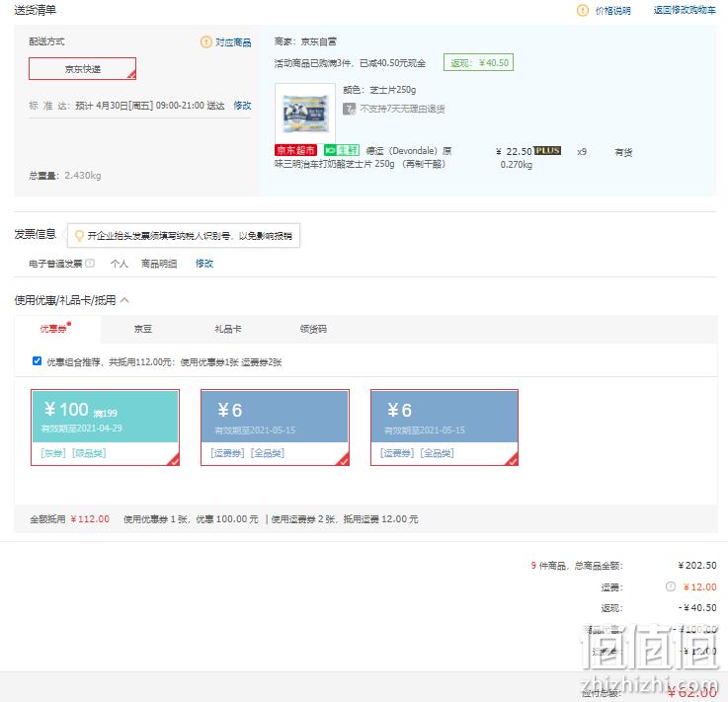
Task: Deselect the ¥6 coupon next to the ¥100 coupon
Action: [x=275, y=428]
